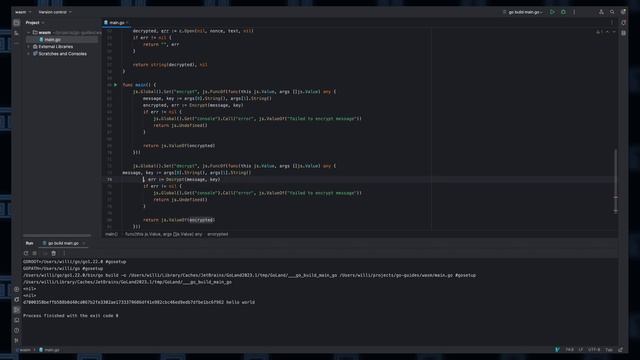Image resolution: width=640 pixels, height=360 pixels.
Task: Select main.go file in project tree
Action: (x=52, y=40)
